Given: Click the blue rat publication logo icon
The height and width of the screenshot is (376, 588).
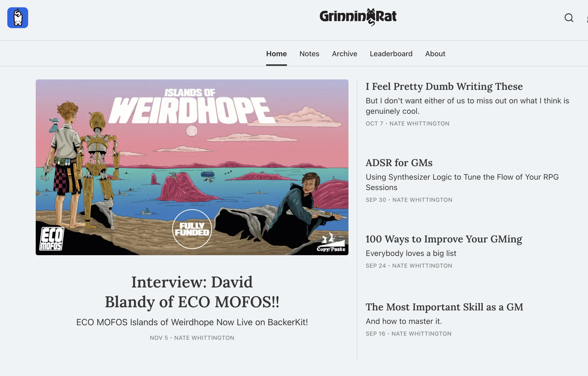Looking at the screenshot, I should click(18, 18).
